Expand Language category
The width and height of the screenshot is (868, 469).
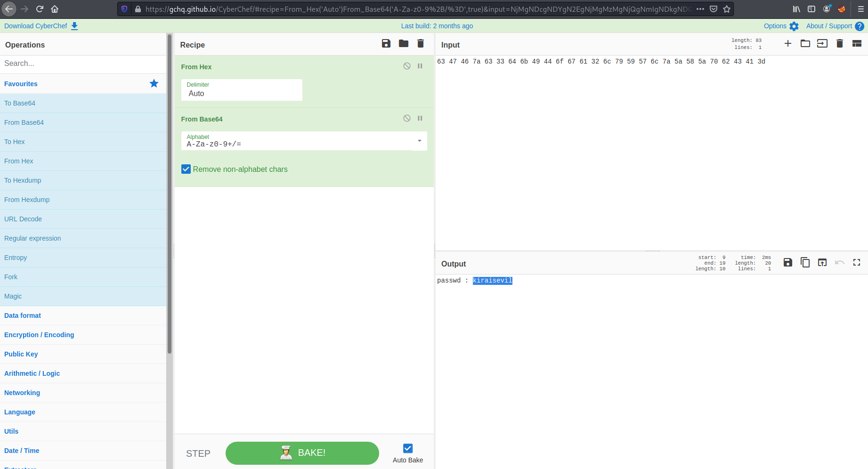[x=83, y=412]
